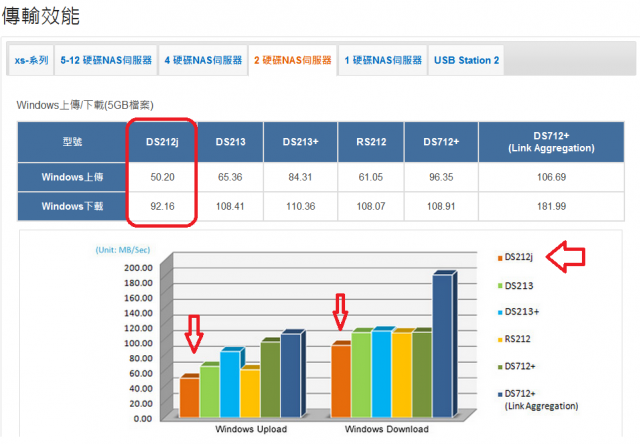Click the Windows Upload axis label

pos(251,429)
